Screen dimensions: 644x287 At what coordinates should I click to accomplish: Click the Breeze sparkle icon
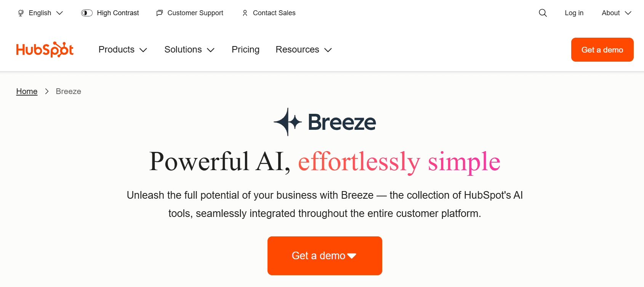click(287, 122)
